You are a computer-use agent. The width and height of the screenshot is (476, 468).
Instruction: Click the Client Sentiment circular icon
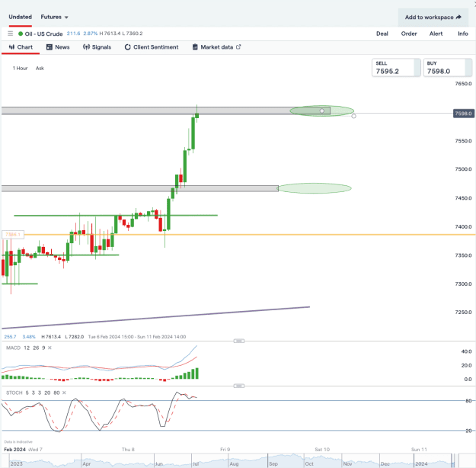pyautogui.click(x=127, y=46)
